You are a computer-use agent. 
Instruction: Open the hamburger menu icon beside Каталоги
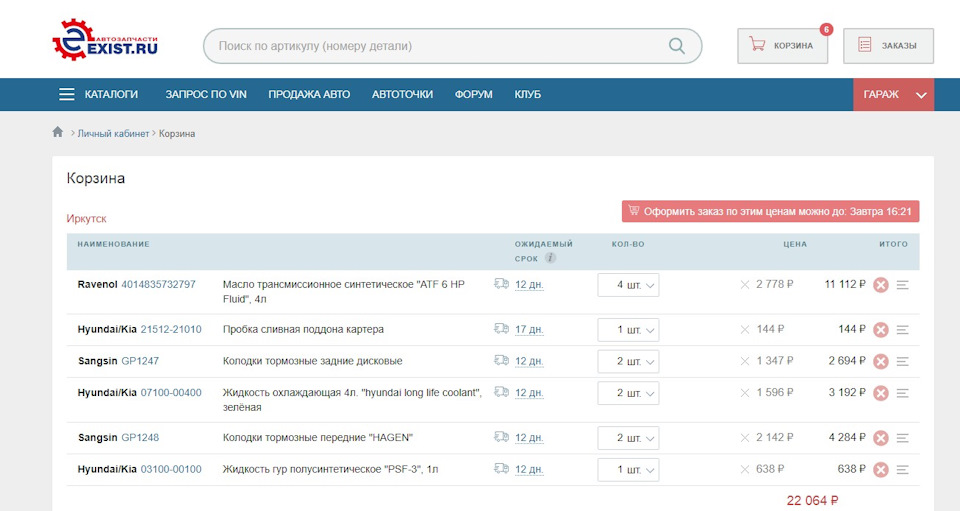(67, 94)
